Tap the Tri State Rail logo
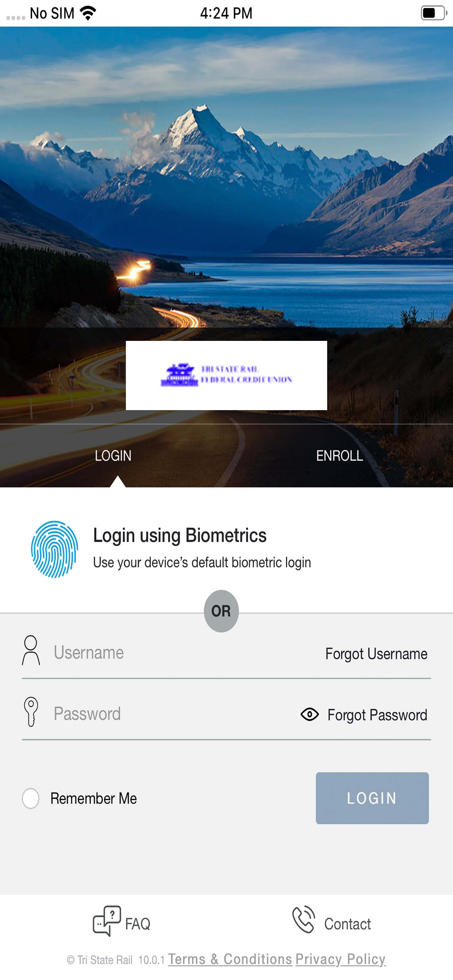453x980 pixels. 226,375
